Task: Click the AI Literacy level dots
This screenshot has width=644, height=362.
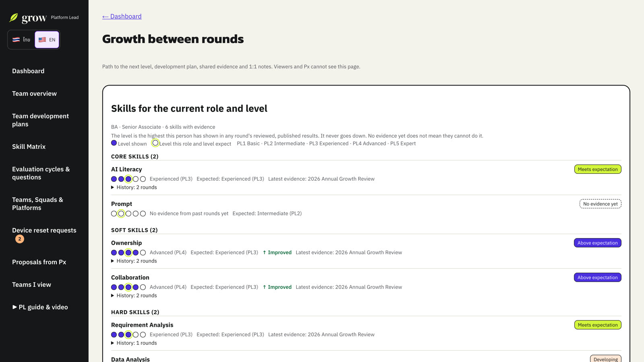Action: point(128,179)
